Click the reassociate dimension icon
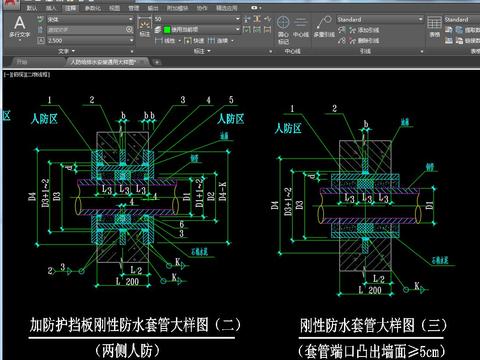 point(268,30)
